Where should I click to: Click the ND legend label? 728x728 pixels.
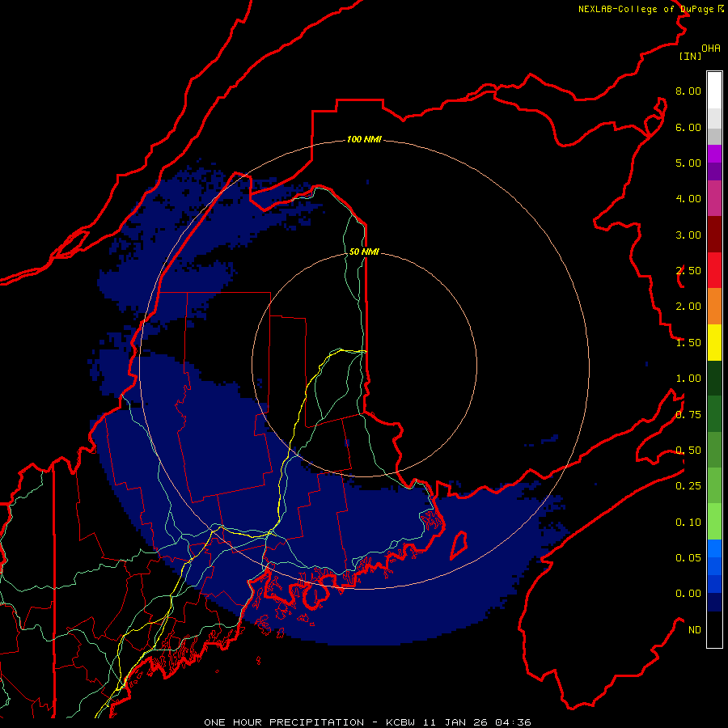(x=695, y=630)
